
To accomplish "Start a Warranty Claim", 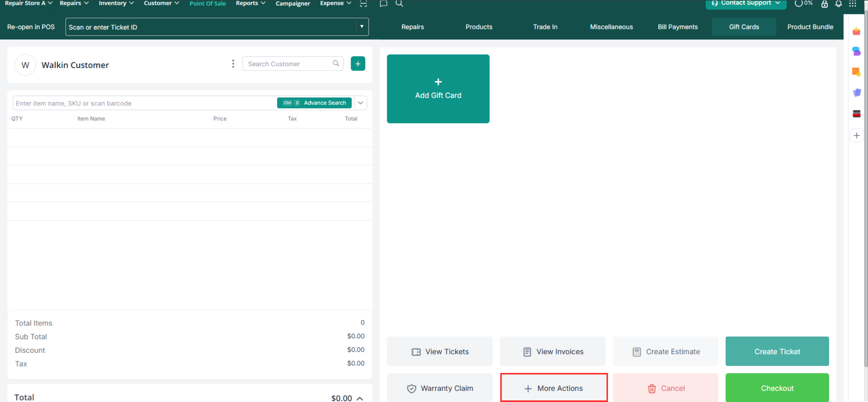I will pos(439,388).
